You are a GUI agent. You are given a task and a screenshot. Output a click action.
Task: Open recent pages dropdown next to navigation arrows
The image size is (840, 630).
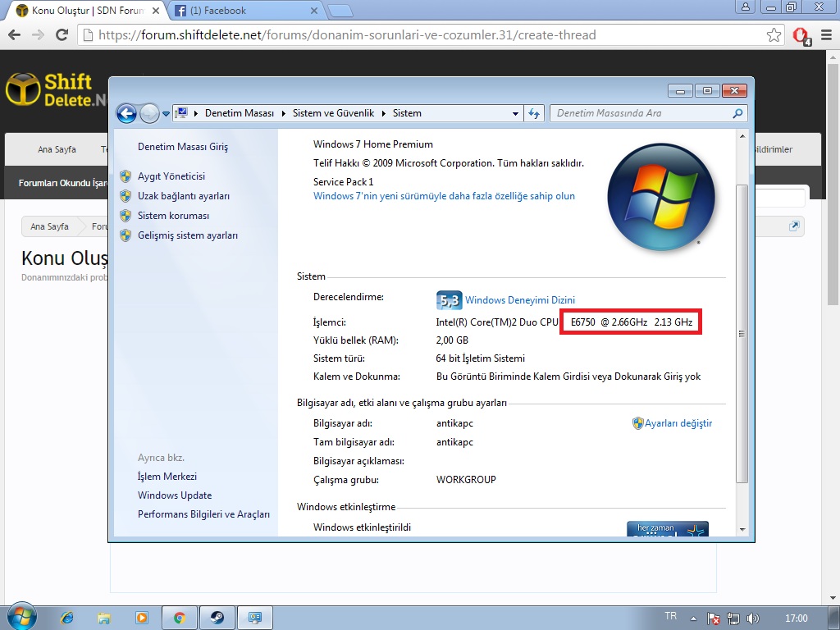[166, 113]
